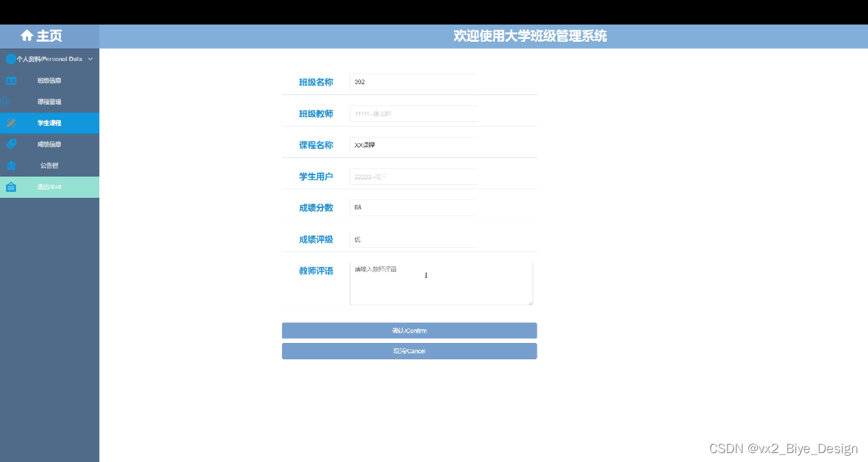Click the pencil-ruler icon for 学生课程
The image size is (868, 462).
point(11,123)
